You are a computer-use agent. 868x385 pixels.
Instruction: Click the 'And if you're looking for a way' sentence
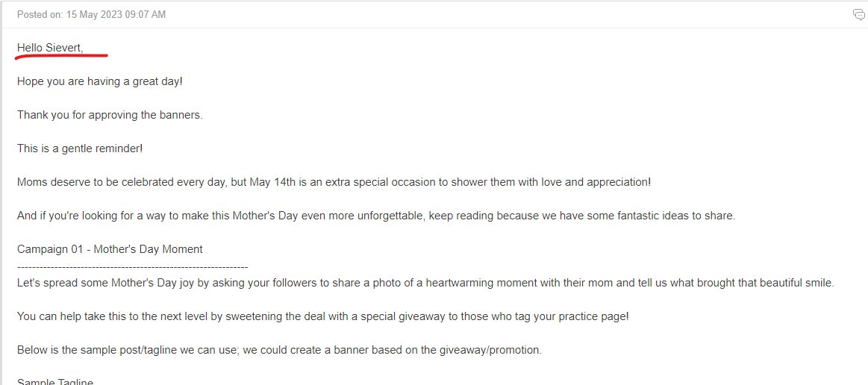[x=376, y=216]
